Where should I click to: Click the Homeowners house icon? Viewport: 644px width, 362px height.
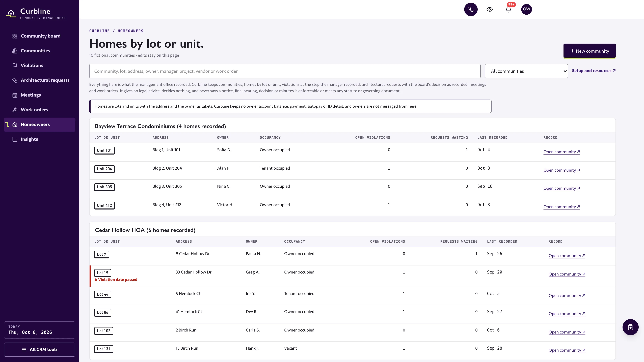(x=15, y=125)
